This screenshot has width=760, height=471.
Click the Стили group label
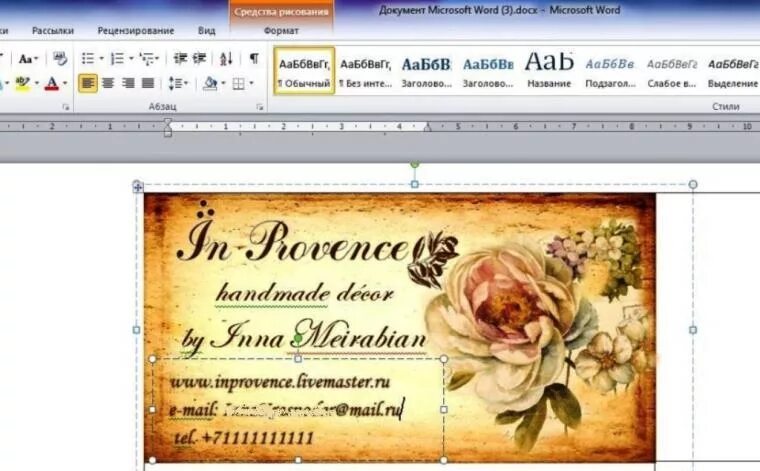726,107
